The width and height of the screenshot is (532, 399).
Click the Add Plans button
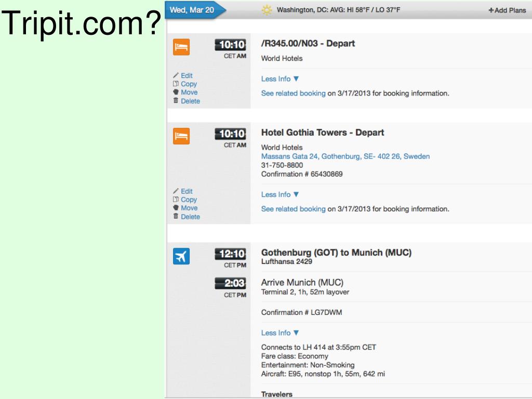[x=507, y=10]
